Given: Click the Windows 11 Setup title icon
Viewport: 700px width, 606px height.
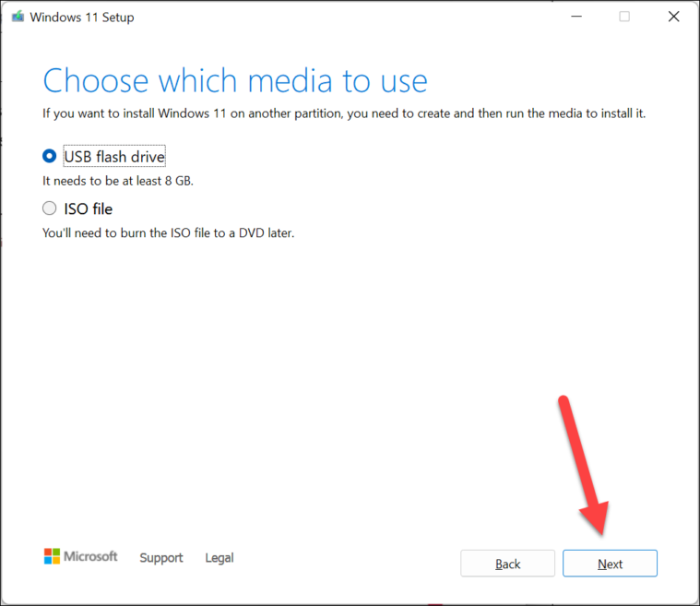Looking at the screenshot, I should click(18, 17).
